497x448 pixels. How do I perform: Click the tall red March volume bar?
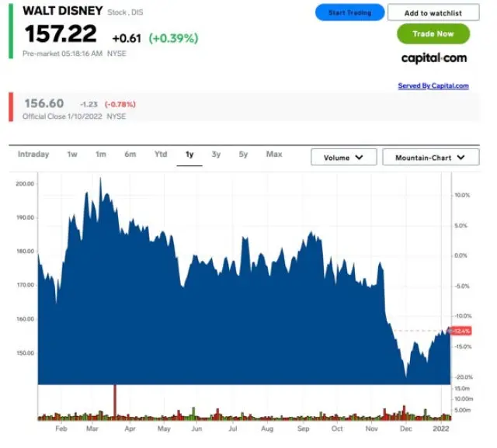(115, 402)
